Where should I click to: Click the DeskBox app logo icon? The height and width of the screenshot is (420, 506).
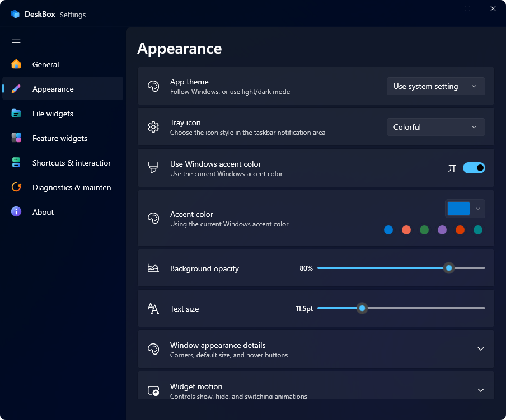[15, 14]
